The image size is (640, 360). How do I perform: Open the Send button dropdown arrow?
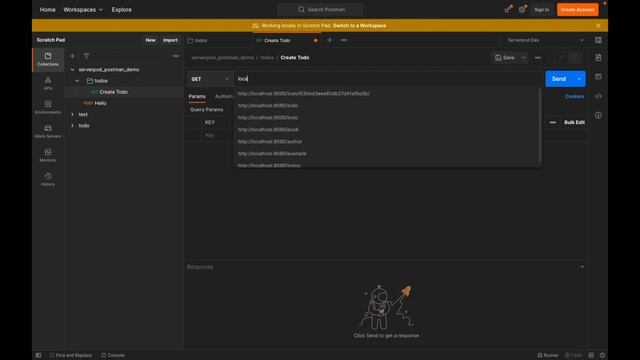579,79
